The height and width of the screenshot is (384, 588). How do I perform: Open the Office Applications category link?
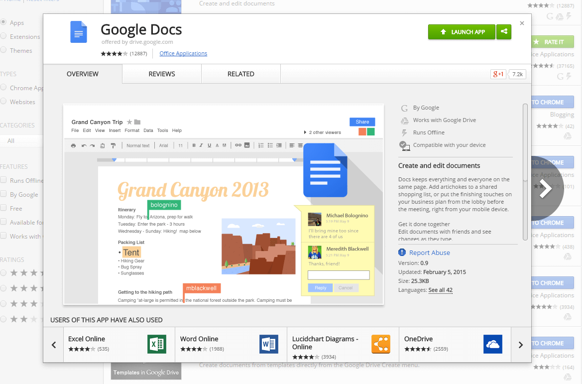click(x=183, y=53)
